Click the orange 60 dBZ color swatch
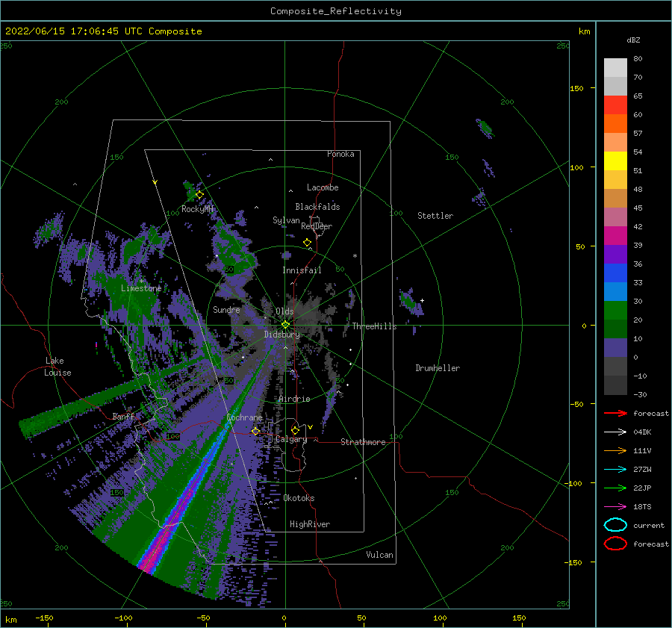 (615, 123)
